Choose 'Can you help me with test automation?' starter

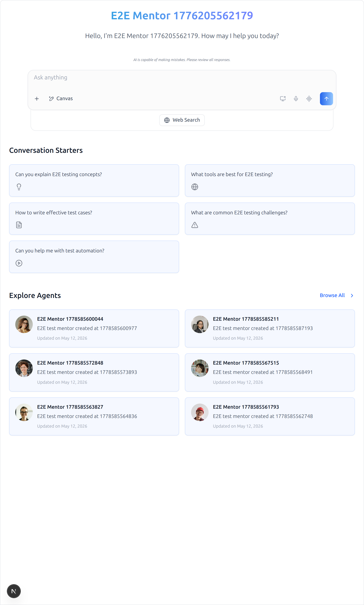pyautogui.click(x=94, y=257)
